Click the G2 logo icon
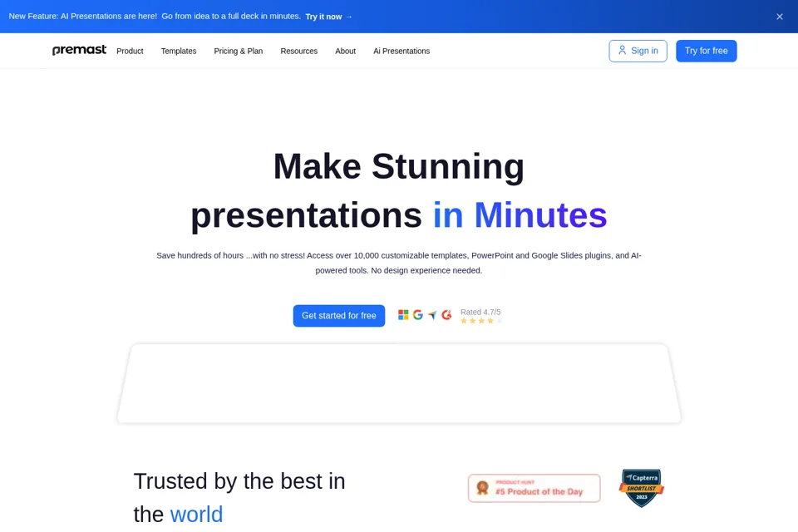This screenshot has height=532, width=798. pos(446,315)
